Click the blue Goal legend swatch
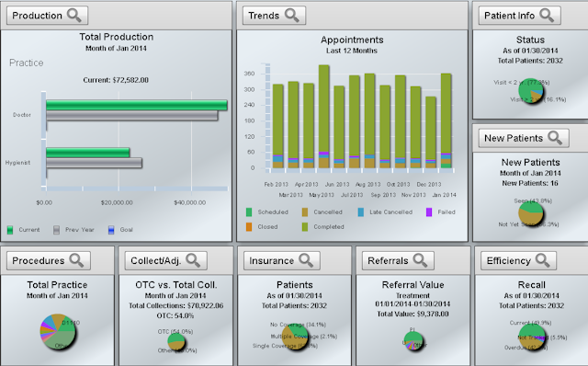Viewport: 588px width, 366px height. [111, 230]
